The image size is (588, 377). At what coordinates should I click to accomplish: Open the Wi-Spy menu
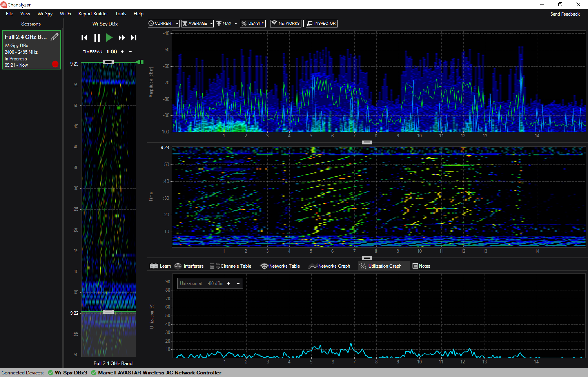point(45,14)
